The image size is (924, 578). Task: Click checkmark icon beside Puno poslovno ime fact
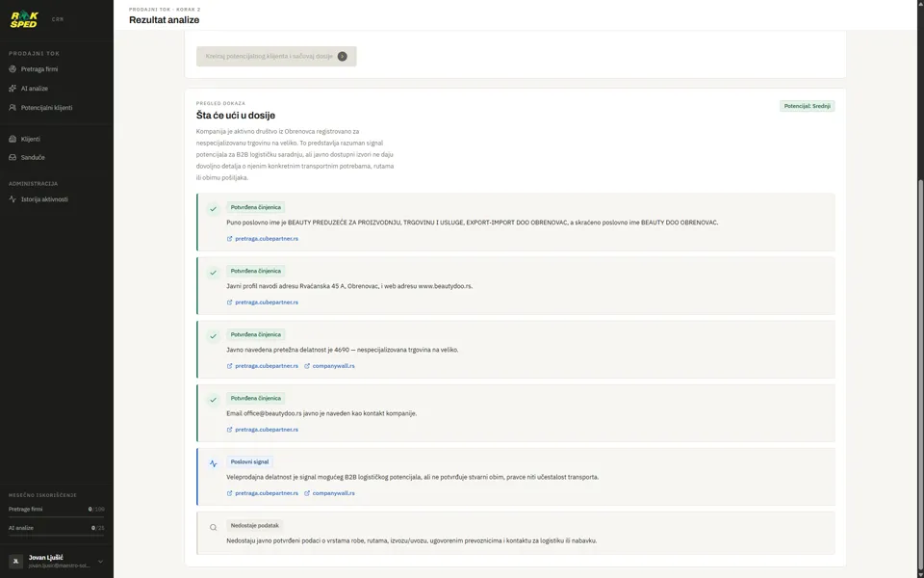tap(214, 209)
